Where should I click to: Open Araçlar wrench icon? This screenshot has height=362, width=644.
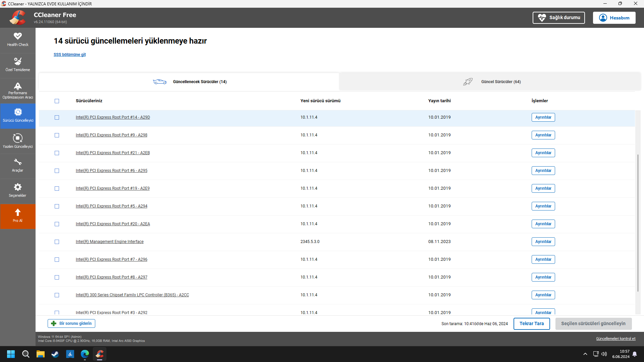pos(18,162)
